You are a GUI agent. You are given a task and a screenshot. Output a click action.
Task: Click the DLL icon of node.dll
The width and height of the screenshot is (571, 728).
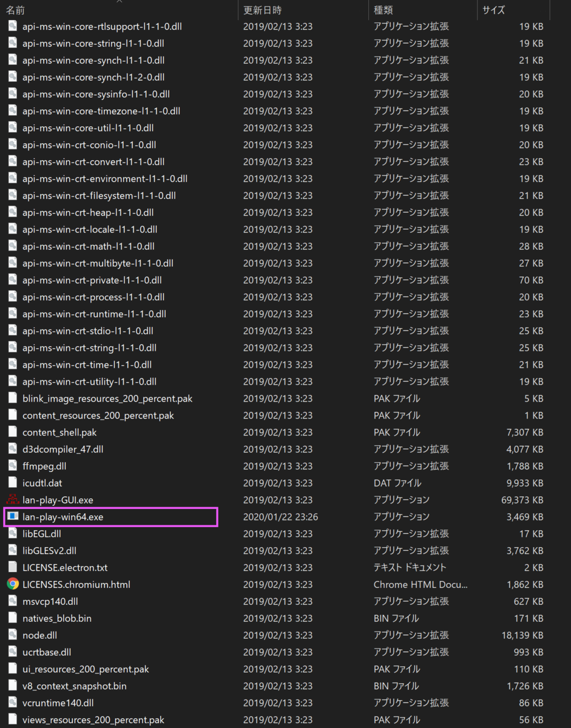[x=13, y=635]
